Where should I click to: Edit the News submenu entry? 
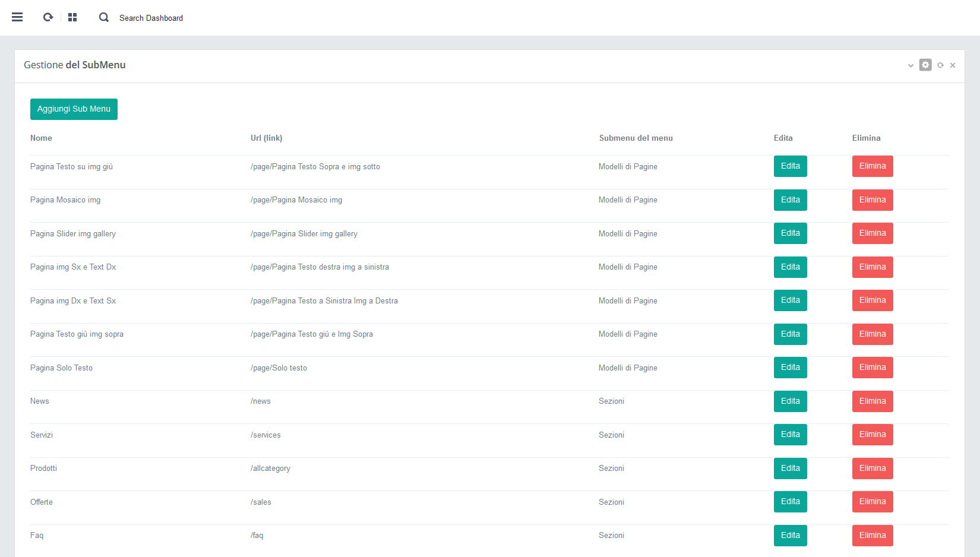click(x=790, y=401)
